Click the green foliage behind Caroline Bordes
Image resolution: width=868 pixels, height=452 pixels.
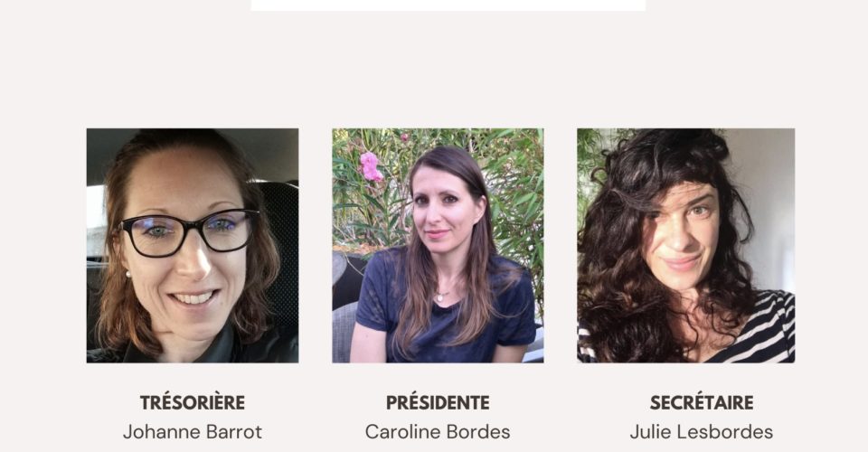click(514, 183)
